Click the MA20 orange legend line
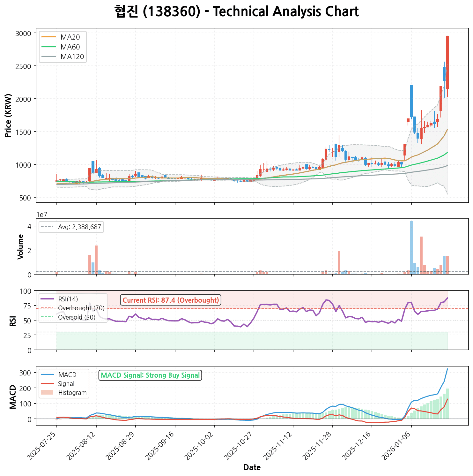Screen dimensions: 473x476 point(48,37)
